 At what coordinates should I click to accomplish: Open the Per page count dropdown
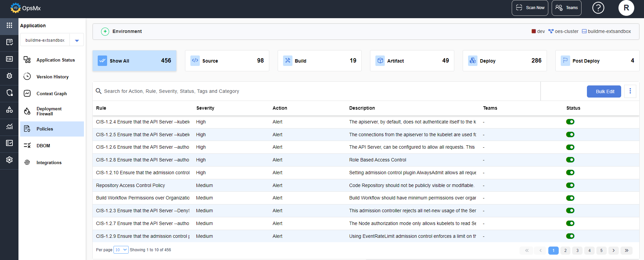(x=121, y=250)
